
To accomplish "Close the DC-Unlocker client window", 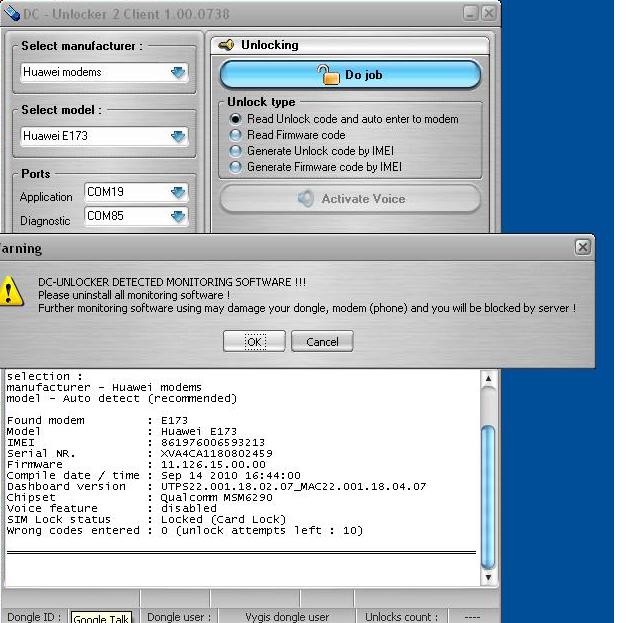I will pos(488,13).
